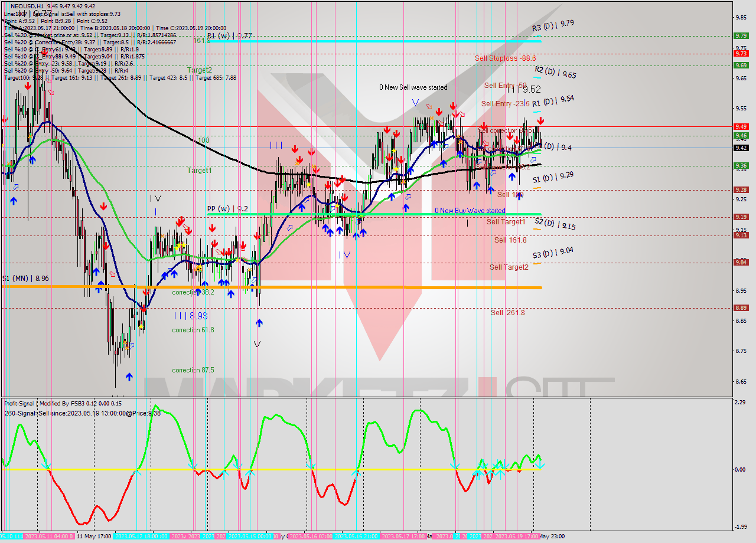This screenshot has width=756, height=543.
Task: Click the red 9.28 price tag on axis
Action: pyautogui.click(x=741, y=189)
